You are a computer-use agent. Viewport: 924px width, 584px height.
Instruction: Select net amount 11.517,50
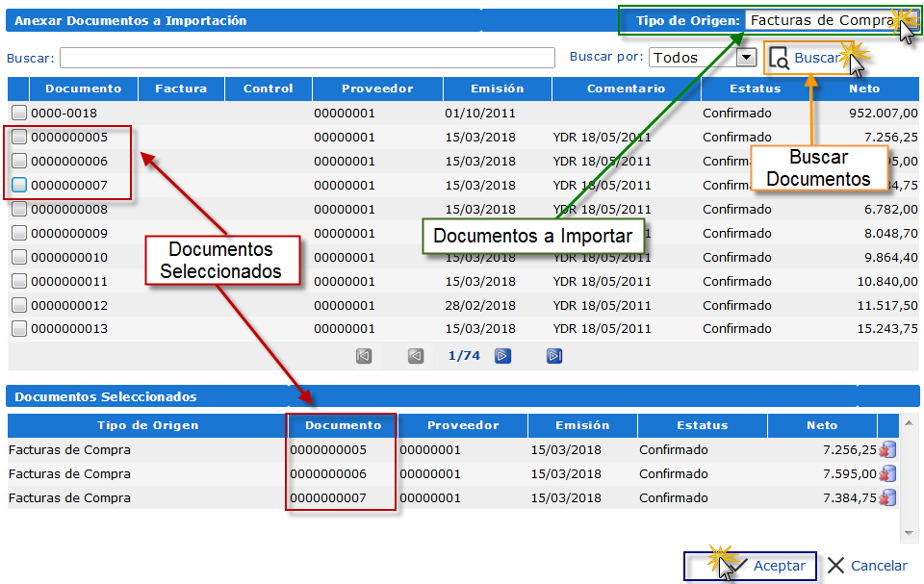(x=887, y=305)
